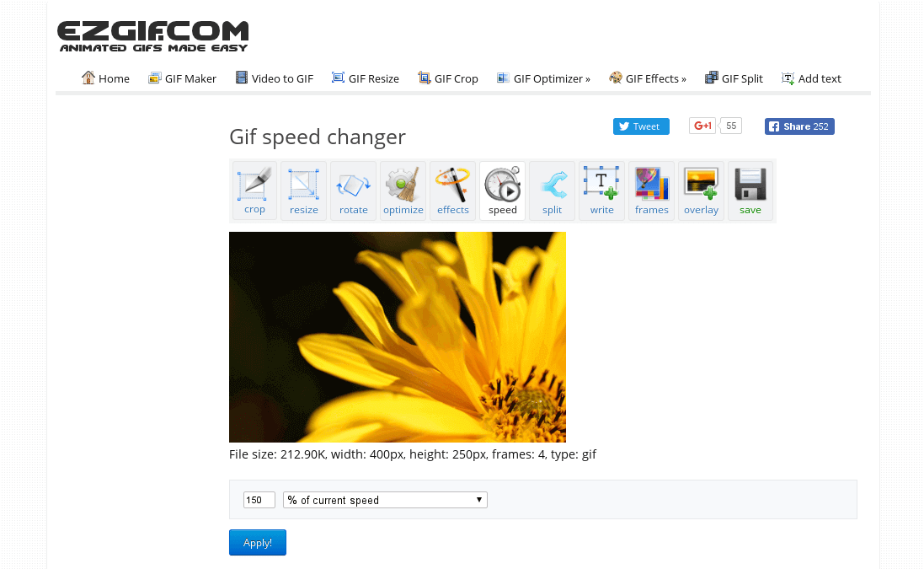Share the page on Twitter

[x=641, y=126]
